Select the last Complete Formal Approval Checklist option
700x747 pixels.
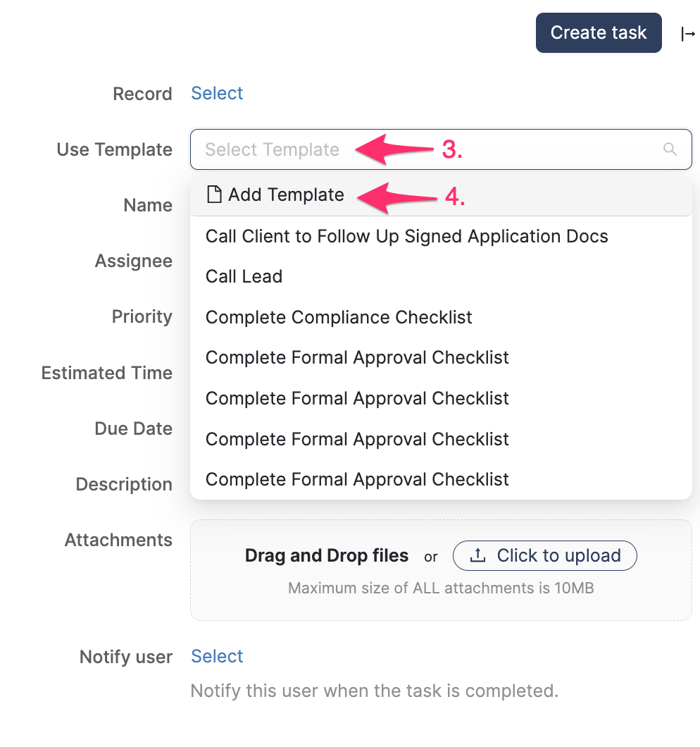(357, 479)
